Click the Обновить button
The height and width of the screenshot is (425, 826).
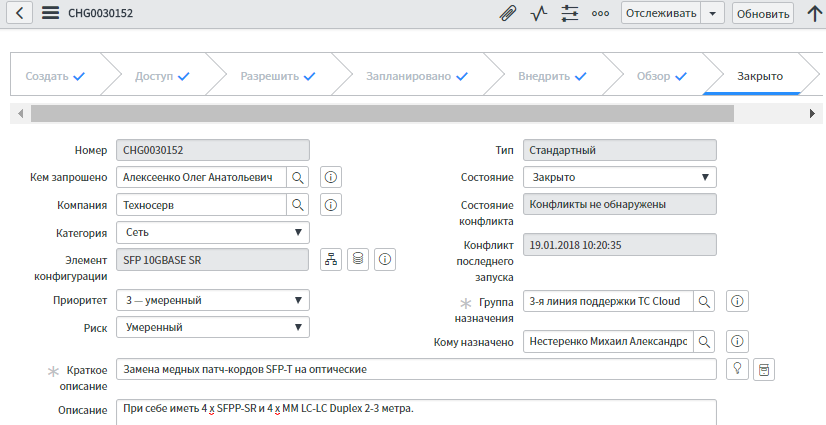pyautogui.click(x=762, y=13)
